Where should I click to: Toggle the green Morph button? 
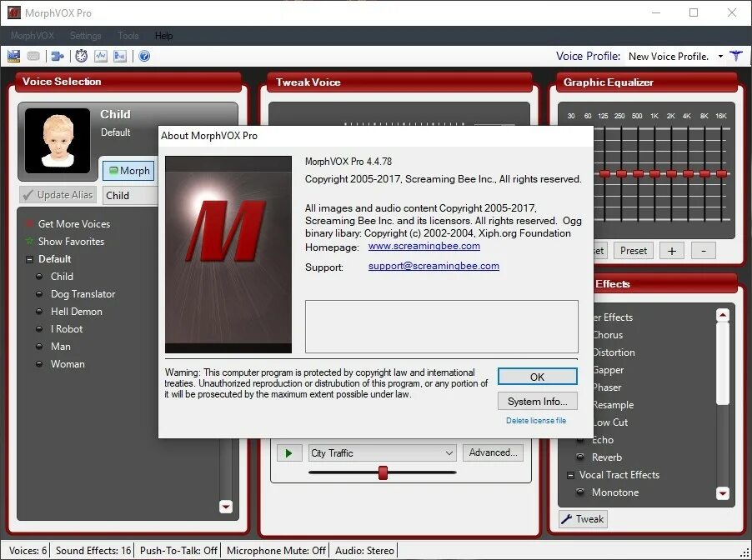pos(128,170)
